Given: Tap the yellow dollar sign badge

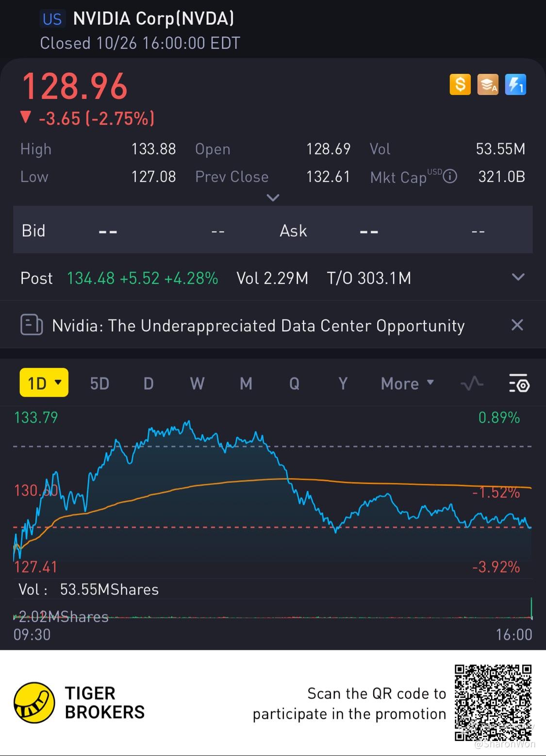Looking at the screenshot, I should click(460, 85).
